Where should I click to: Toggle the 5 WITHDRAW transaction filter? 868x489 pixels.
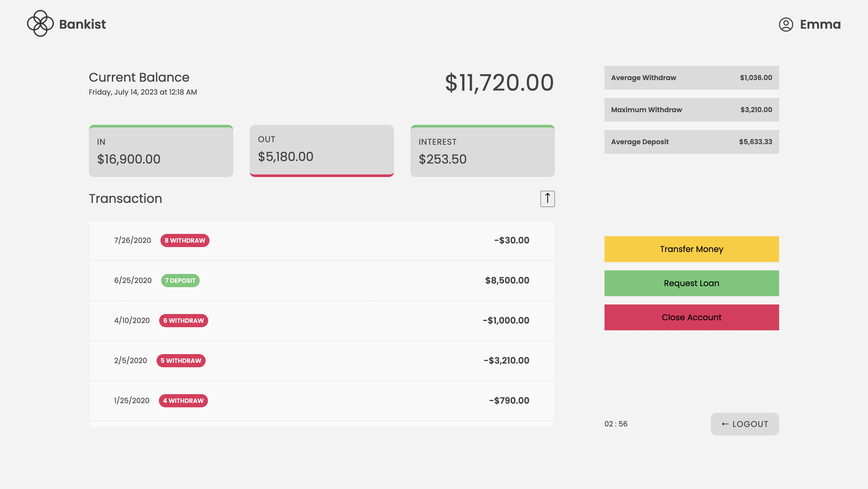coord(181,360)
